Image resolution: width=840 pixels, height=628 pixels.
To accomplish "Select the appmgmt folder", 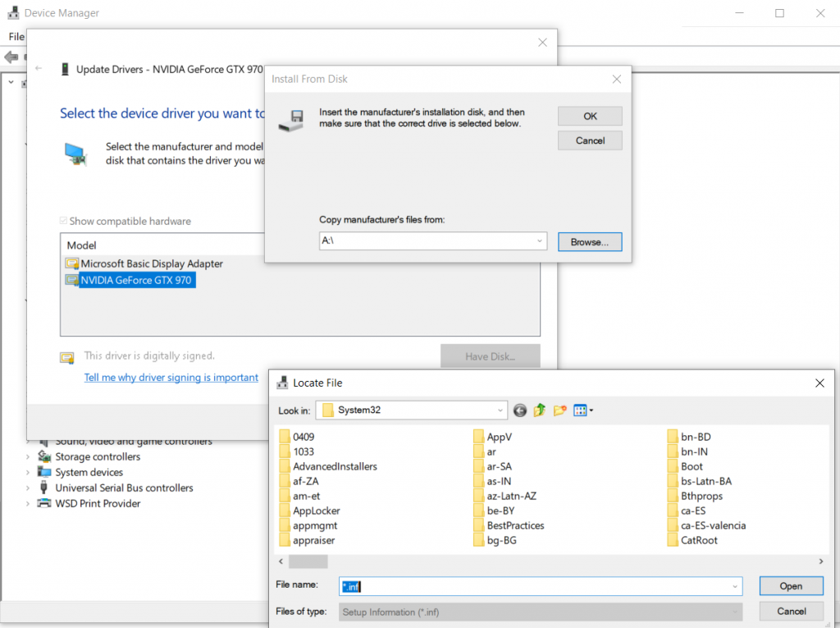I will pyautogui.click(x=308, y=525).
